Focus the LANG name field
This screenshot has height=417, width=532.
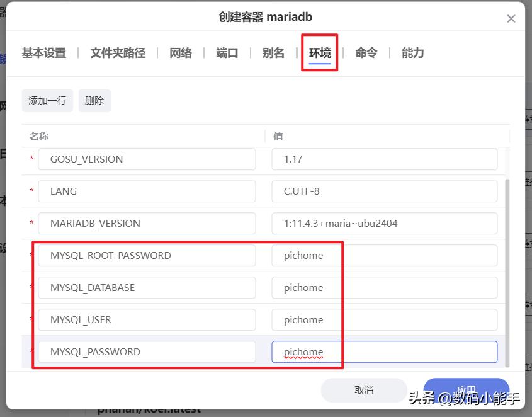pyautogui.click(x=147, y=191)
